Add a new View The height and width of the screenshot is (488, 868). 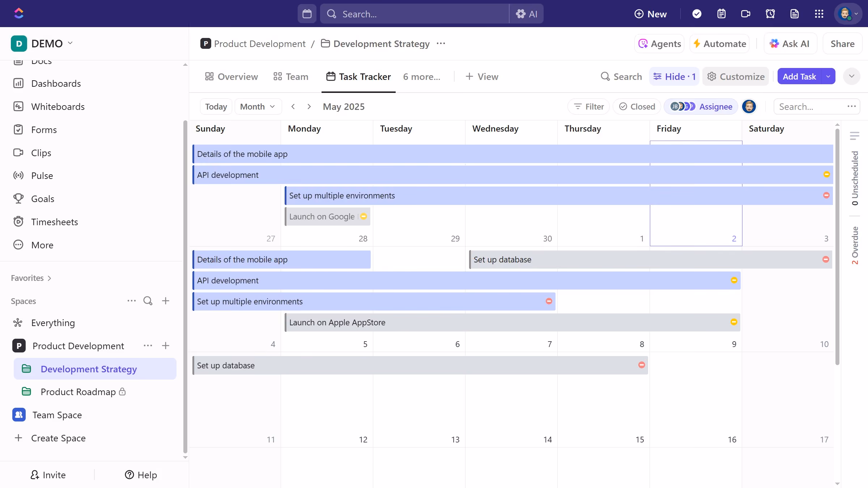[482, 77]
